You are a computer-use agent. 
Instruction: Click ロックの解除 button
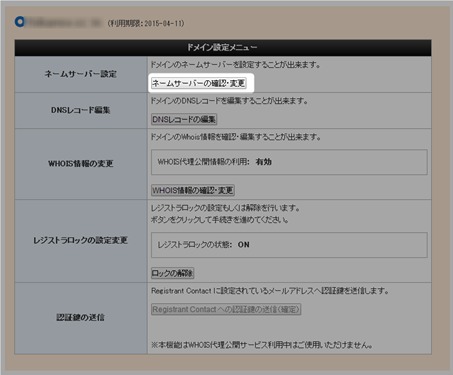[x=172, y=273]
